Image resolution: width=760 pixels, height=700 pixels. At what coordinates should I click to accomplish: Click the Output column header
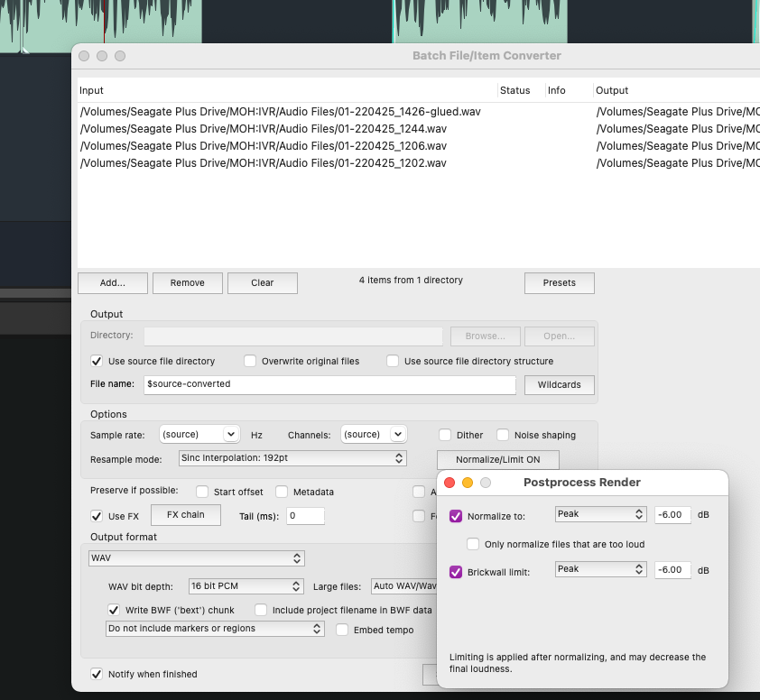click(677, 90)
